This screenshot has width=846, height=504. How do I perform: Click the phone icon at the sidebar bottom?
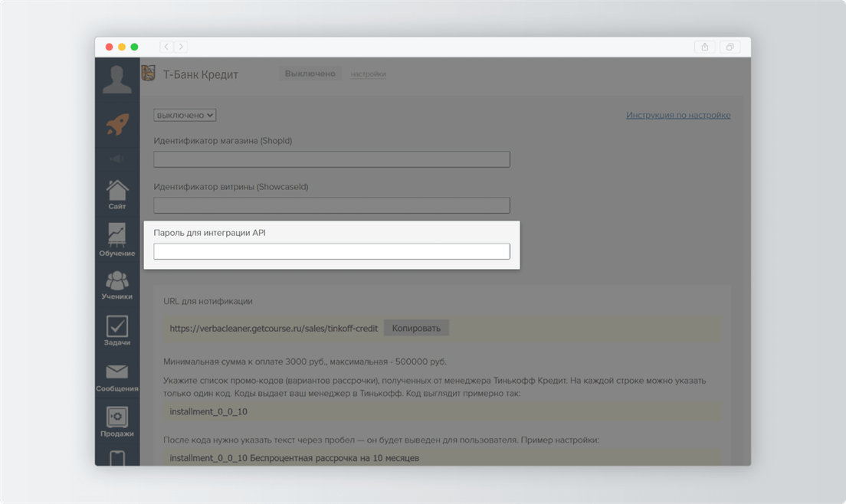tap(117, 458)
